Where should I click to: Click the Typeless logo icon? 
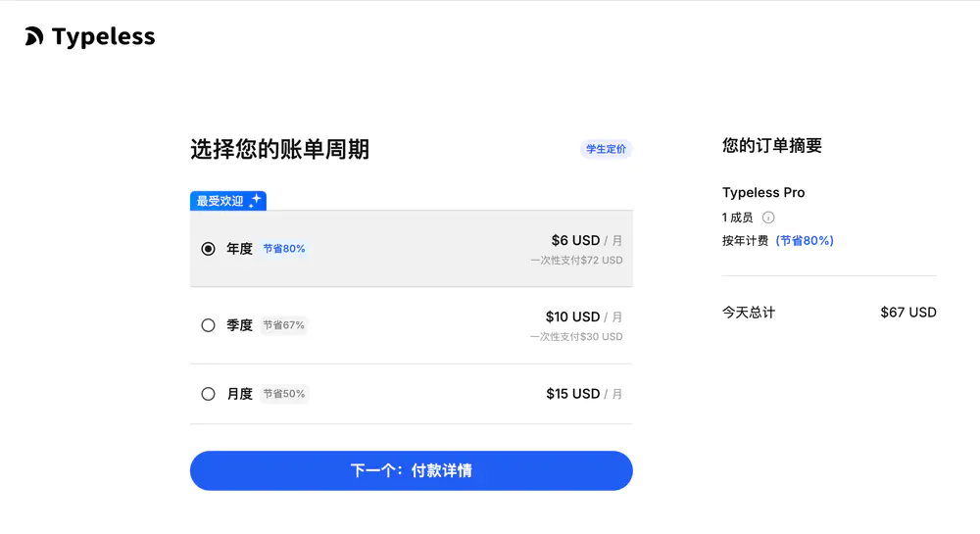34,36
